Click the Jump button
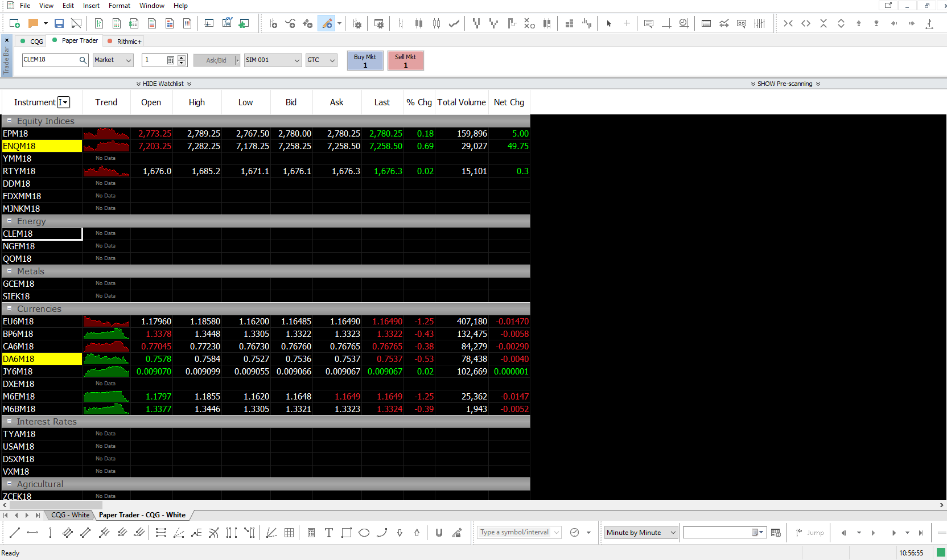Image resolution: width=947 pixels, height=560 pixels. point(810,533)
